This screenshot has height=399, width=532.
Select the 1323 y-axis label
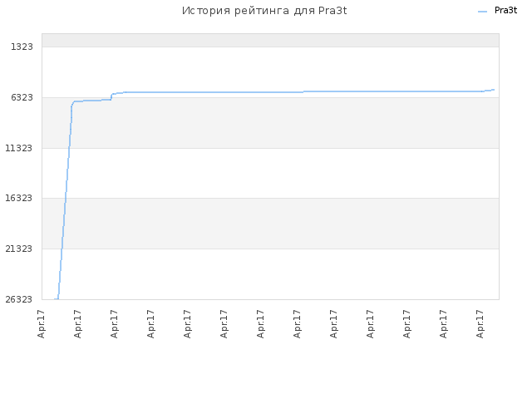pos(22,47)
